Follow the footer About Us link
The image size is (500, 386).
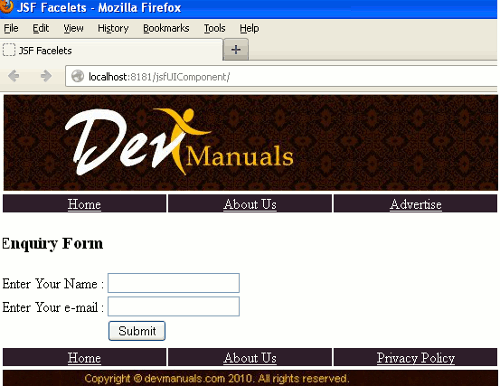[x=250, y=358]
